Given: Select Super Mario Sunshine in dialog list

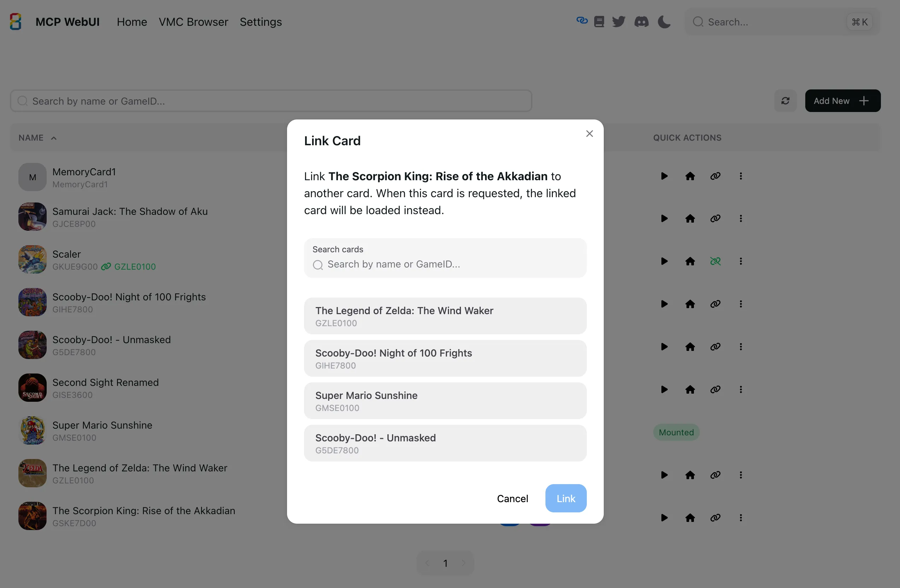Looking at the screenshot, I should tap(445, 401).
